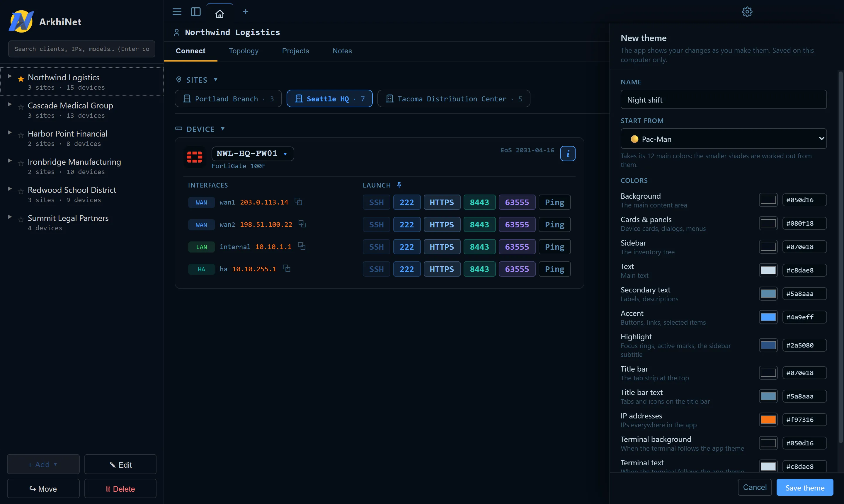Delete the selected client
This screenshot has width=844, height=504.
[120, 489]
